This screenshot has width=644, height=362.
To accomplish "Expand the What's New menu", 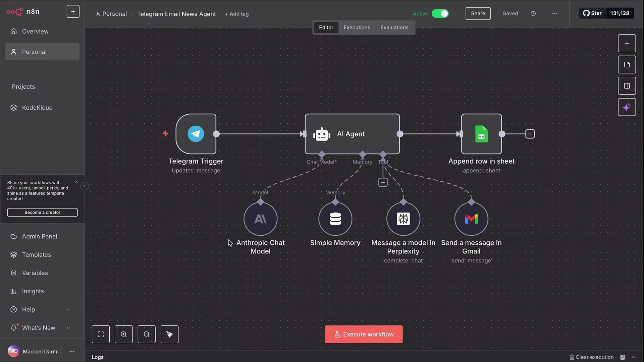I will pyautogui.click(x=42, y=328).
